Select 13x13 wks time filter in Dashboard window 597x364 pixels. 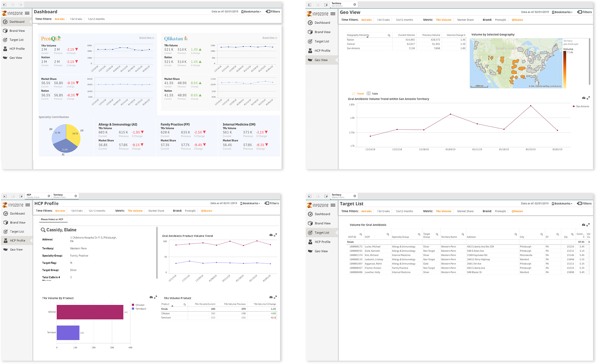tap(76, 19)
